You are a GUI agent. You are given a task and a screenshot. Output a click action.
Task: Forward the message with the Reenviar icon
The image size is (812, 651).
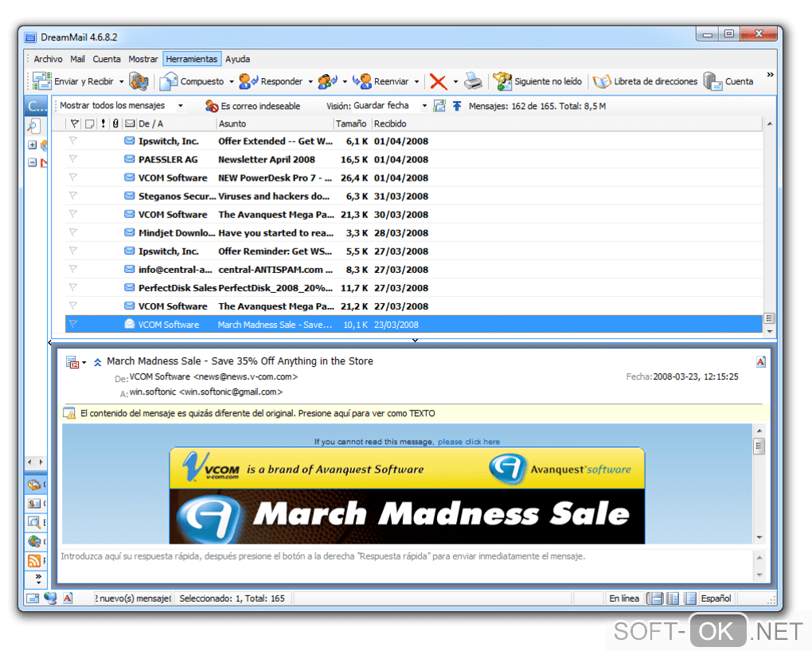coord(362,81)
